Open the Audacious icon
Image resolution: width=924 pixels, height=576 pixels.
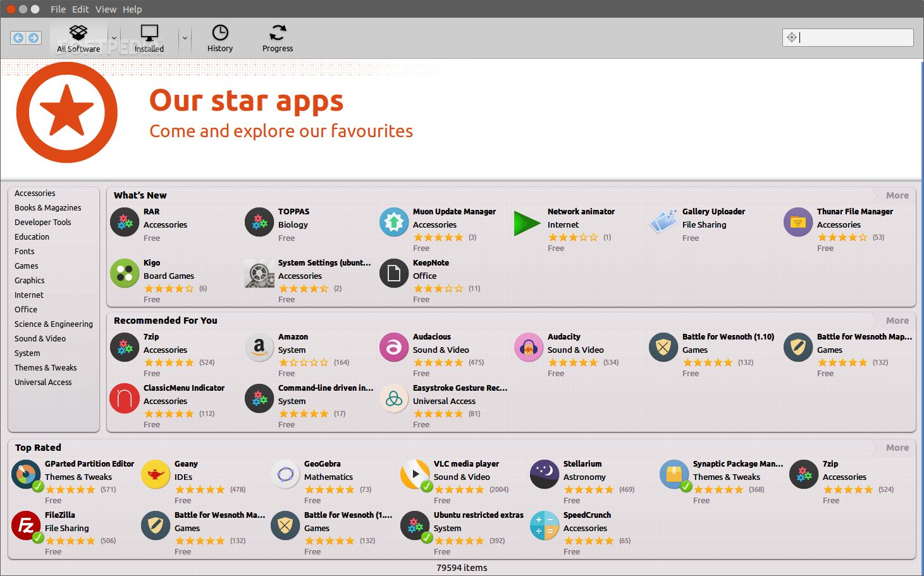pyautogui.click(x=394, y=348)
